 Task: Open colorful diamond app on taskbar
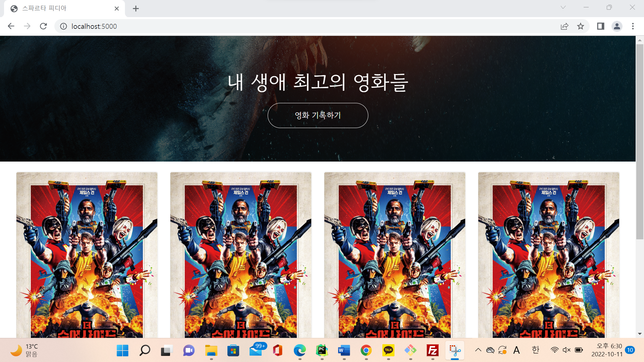pos(410,351)
